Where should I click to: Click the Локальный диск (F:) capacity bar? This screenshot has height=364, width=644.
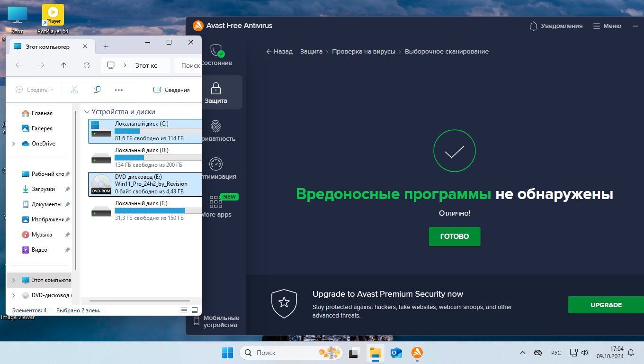click(x=158, y=210)
